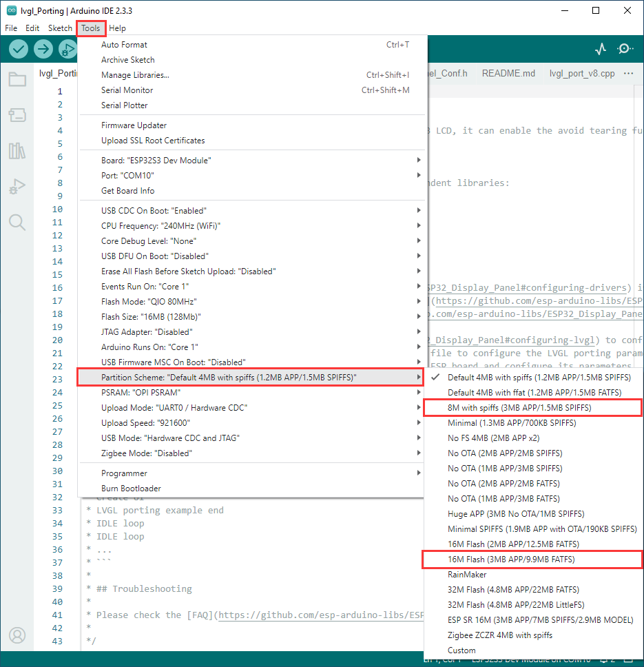Open Library Manager books icon

17,151
